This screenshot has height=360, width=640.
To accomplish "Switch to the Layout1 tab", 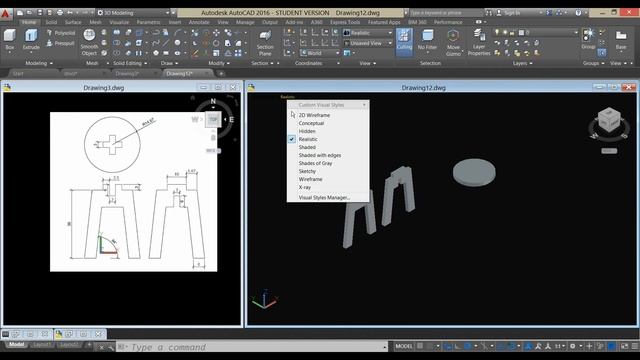I will tap(42, 344).
